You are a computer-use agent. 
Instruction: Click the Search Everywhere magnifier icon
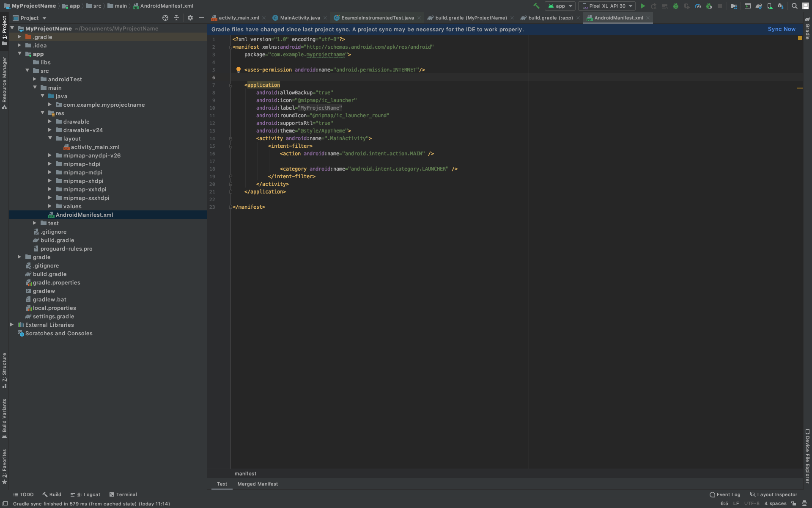(794, 6)
